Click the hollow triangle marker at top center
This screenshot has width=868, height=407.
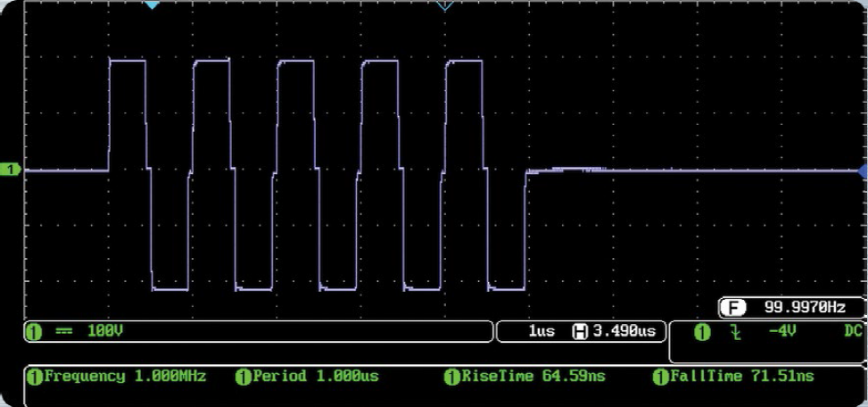pos(444,6)
